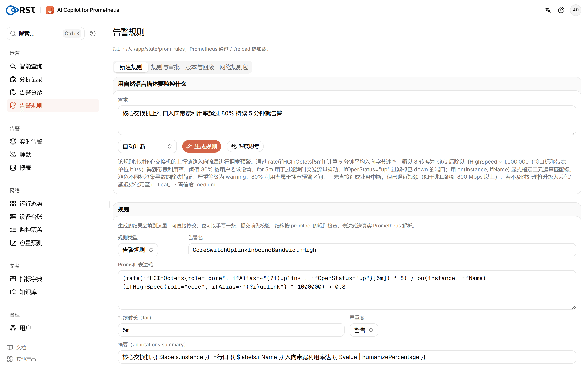Viewport: 588px width, 368px height.
Task: Click the PromQL textarea resize handle
Action: click(574, 307)
